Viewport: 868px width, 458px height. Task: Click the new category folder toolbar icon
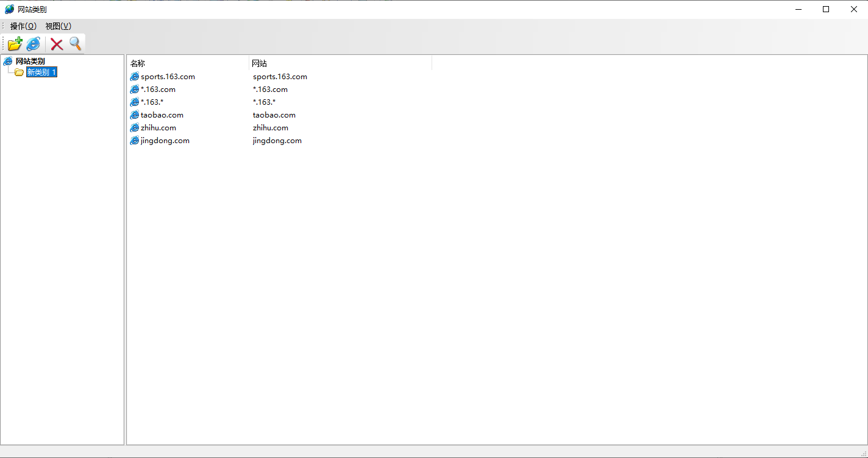(x=15, y=44)
